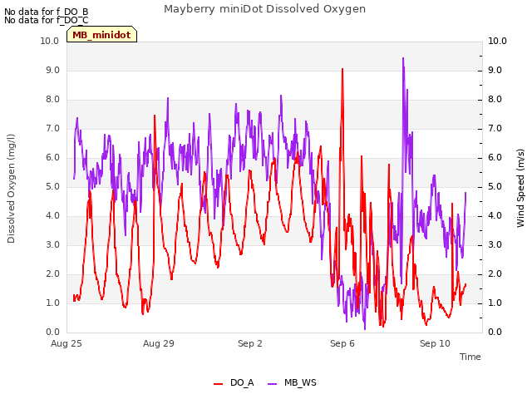Click the 'No data for f_DO_C' message
The width and height of the screenshot is (532, 399).
pyautogui.click(x=47, y=20)
